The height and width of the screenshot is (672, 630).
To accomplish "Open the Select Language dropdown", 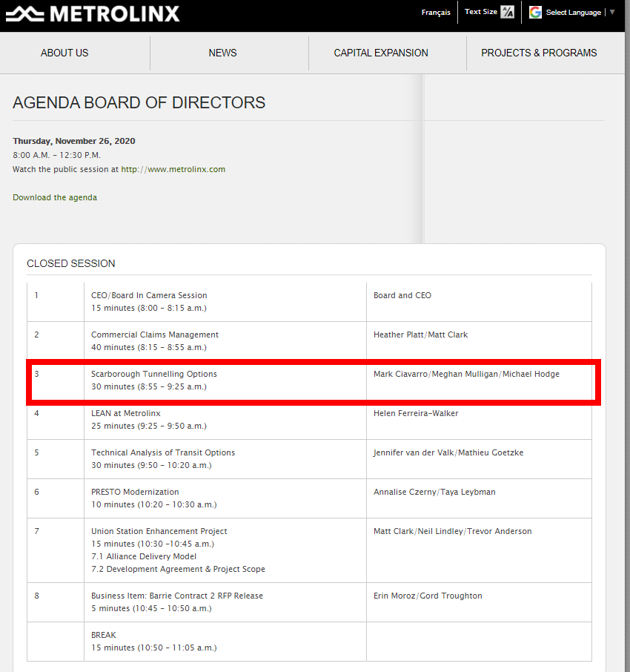I will 573,13.
